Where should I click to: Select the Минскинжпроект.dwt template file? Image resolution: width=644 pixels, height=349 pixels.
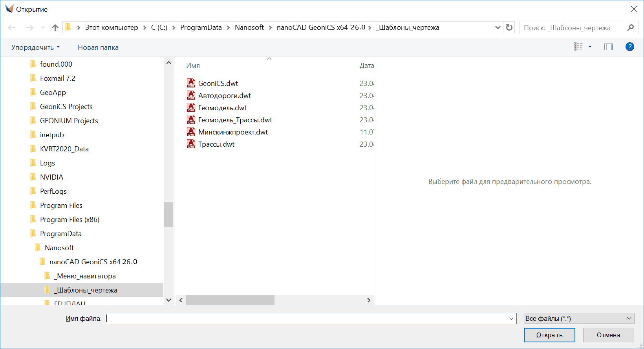[x=233, y=132]
